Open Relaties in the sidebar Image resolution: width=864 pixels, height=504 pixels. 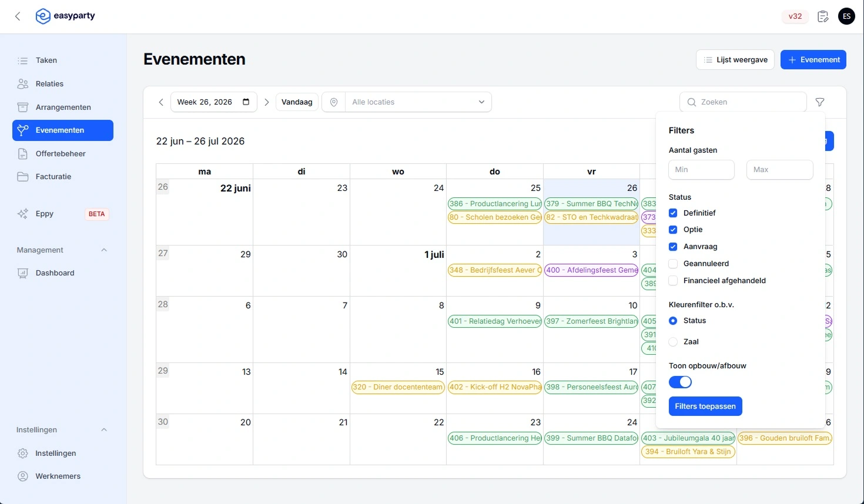63,84
